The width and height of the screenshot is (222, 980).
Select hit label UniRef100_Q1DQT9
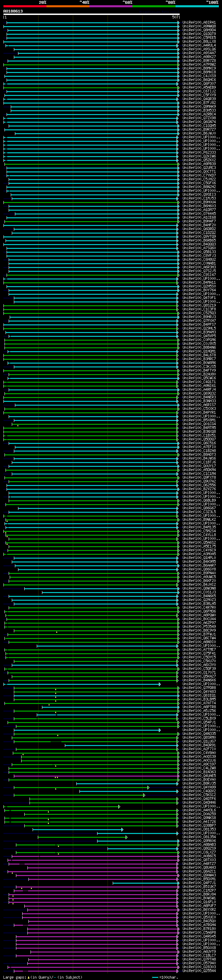click(x=199, y=34)
